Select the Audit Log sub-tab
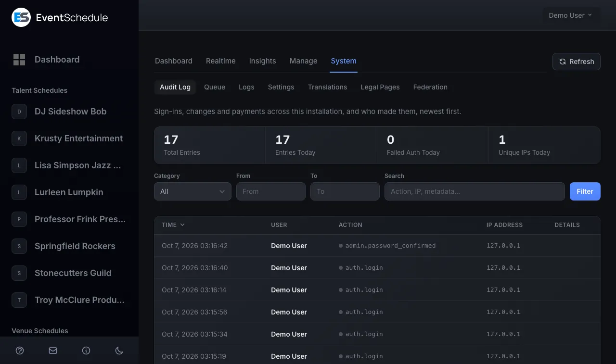The height and width of the screenshot is (364, 616). pyautogui.click(x=175, y=87)
